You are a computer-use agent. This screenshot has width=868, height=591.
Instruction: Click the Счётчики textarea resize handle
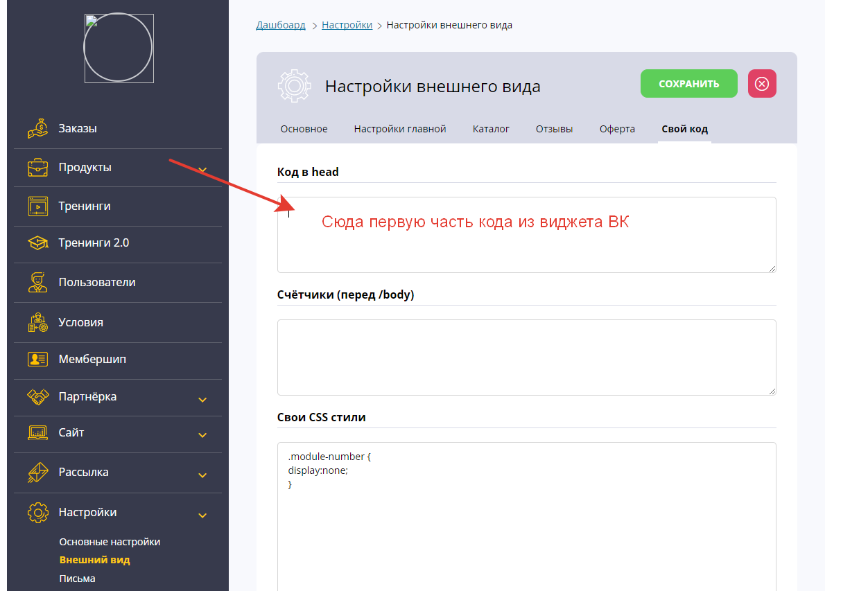pos(772,391)
